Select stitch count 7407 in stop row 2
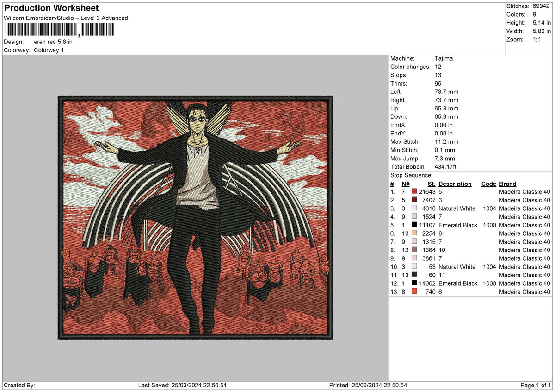Image resolution: width=555 pixels, height=392 pixels. click(429, 200)
